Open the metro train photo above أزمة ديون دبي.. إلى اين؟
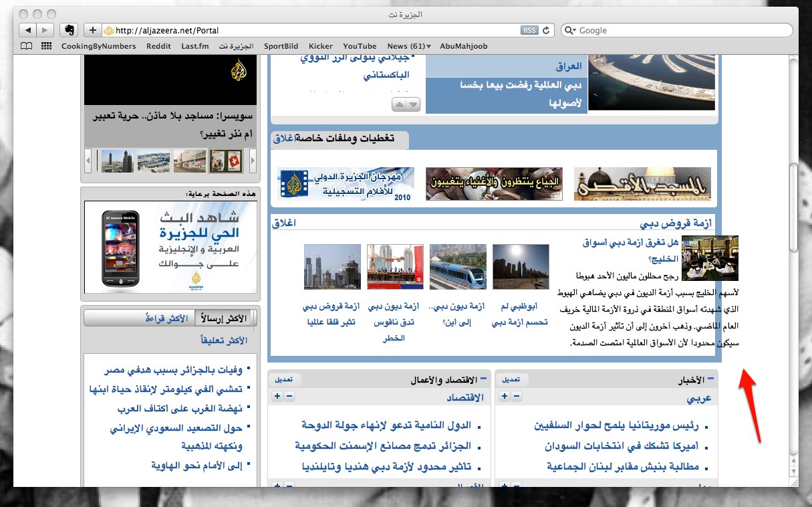This screenshot has width=812, height=507. 458,266
